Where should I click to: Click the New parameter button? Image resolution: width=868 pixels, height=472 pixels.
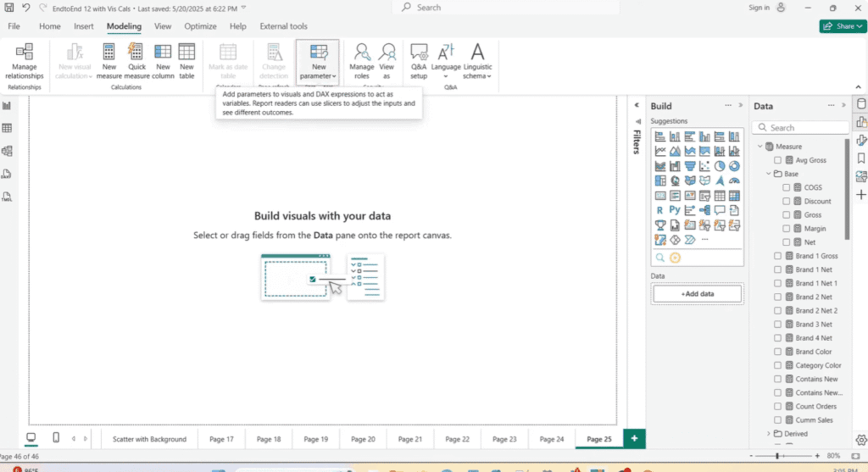click(318, 61)
